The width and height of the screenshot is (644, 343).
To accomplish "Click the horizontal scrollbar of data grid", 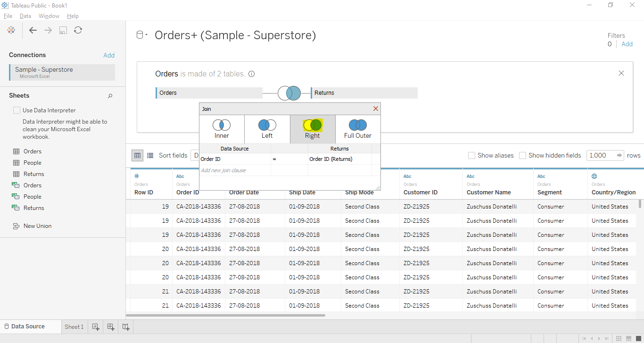I will coord(226,315).
